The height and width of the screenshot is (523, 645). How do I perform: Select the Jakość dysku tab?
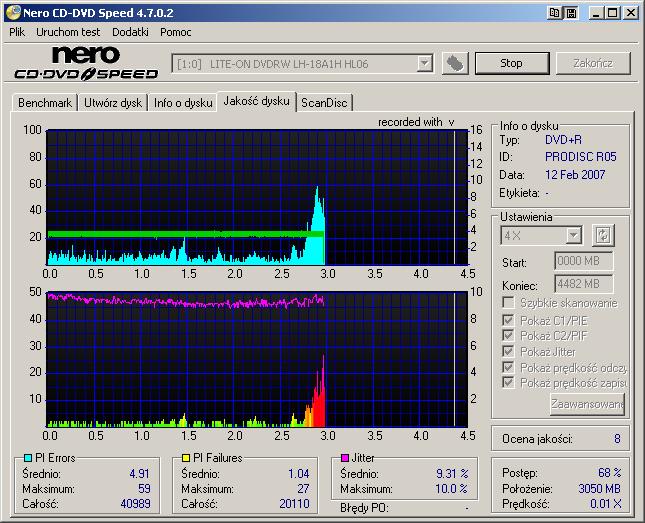256,101
